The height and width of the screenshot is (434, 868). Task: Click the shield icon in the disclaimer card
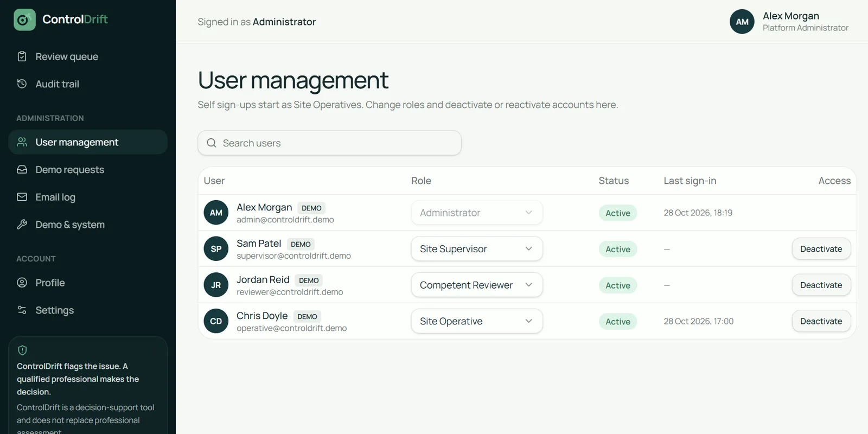pyautogui.click(x=22, y=350)
